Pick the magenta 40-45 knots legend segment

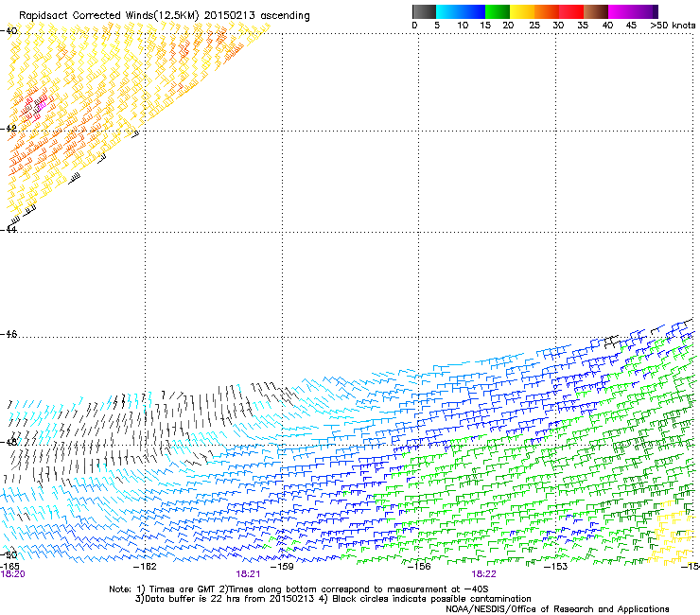tap(621, 11)
